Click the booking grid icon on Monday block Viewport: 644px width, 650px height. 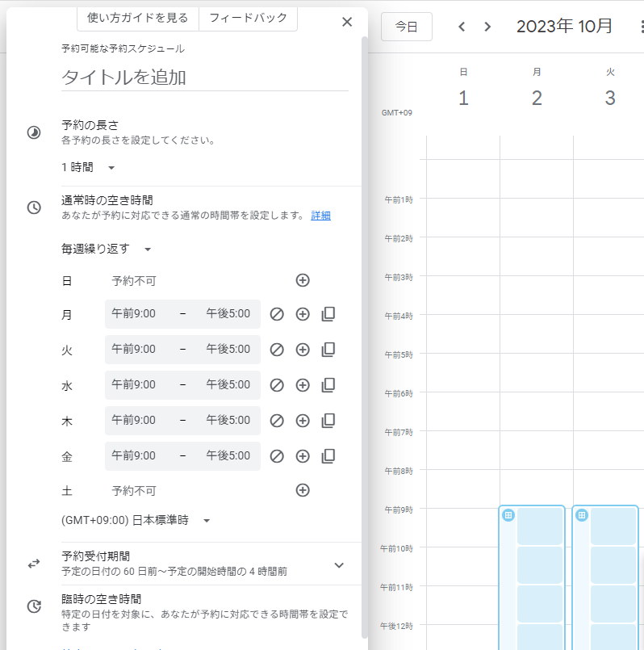click(x=508, y=515)
